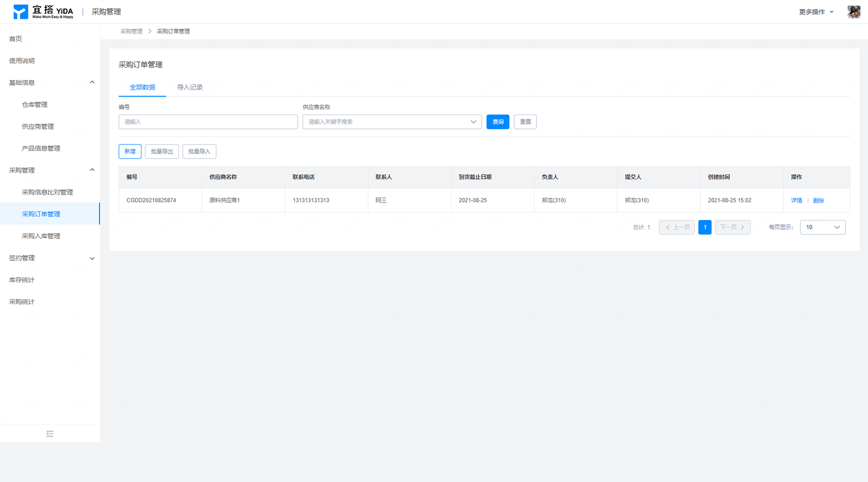
Task: Click the 上一页 pagination button
Action: point(677,227)
